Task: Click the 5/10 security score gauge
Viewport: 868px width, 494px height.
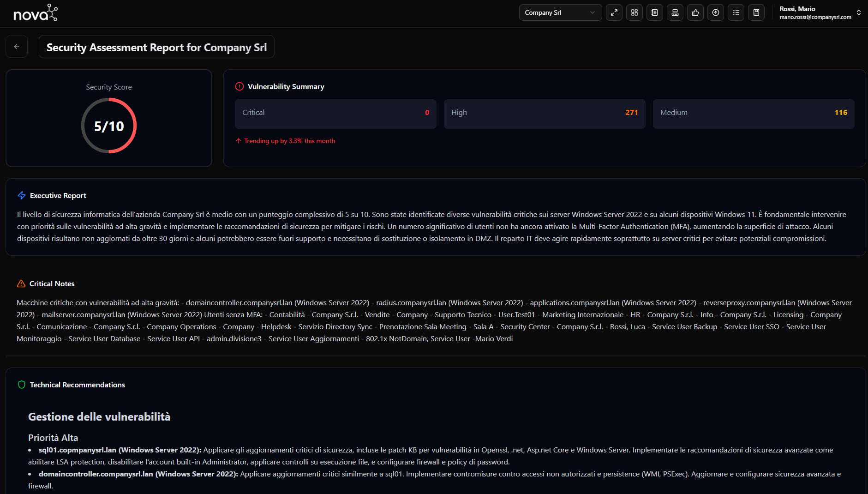Action: 109,126
